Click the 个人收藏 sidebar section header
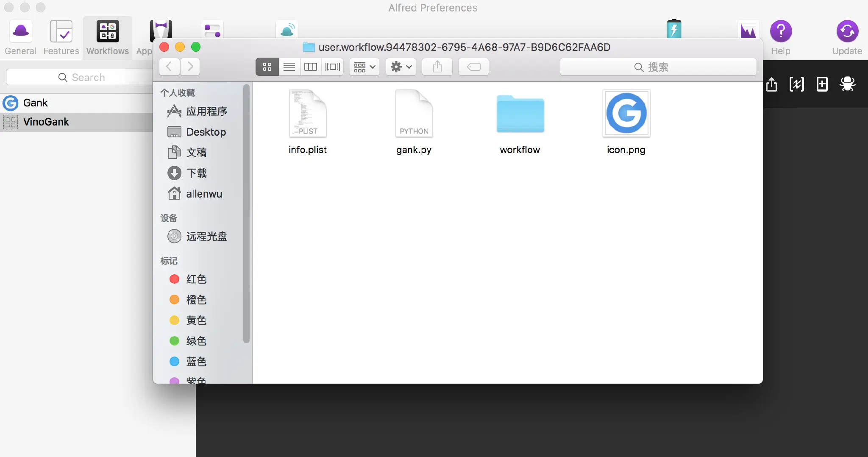 [x=178, y=92]
